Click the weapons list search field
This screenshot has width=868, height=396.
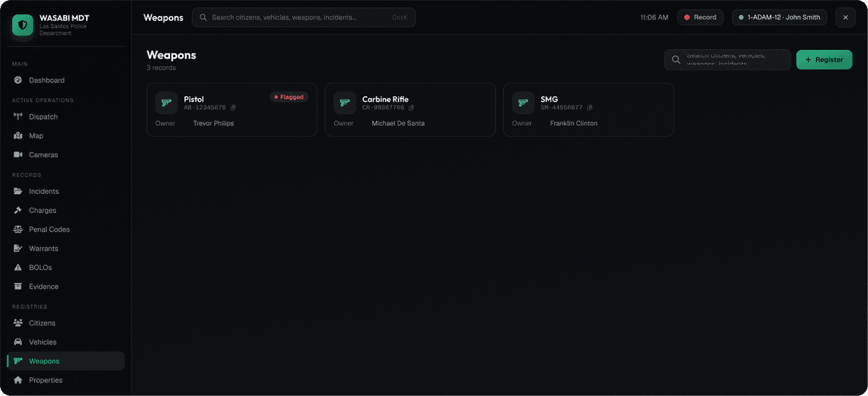coord(727,59)
